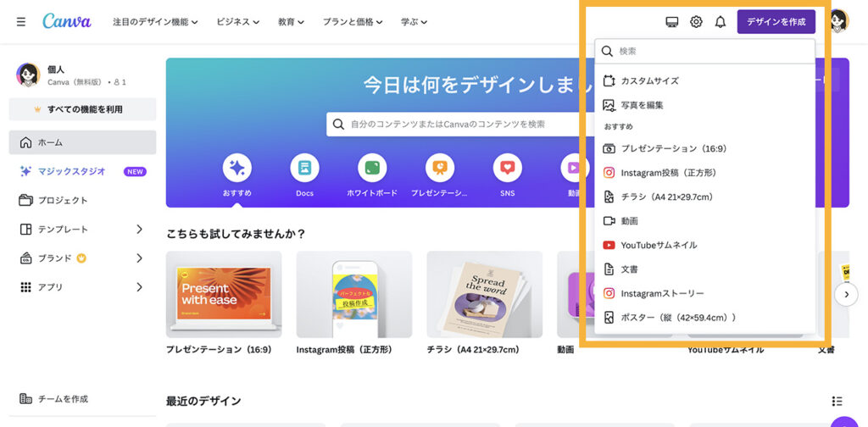The width and height of the screenshot is (868, 427).
Task: Select the ホワイトボード category icon
Action: tap(372, 168)
